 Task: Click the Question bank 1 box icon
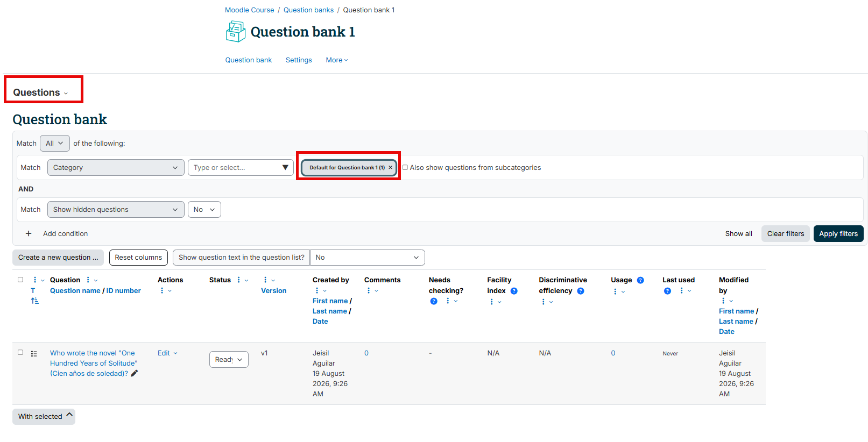(x=235, y=32)
